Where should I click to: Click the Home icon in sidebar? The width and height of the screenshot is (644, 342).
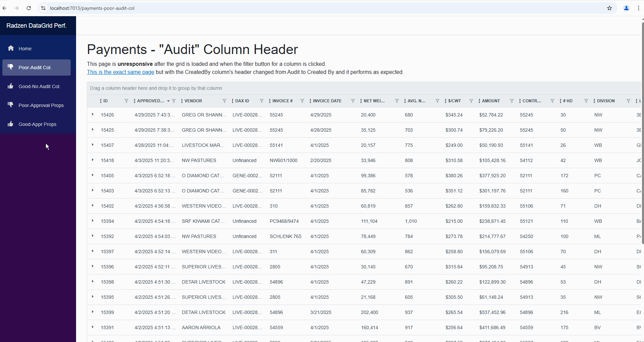(x=11, y=48)
